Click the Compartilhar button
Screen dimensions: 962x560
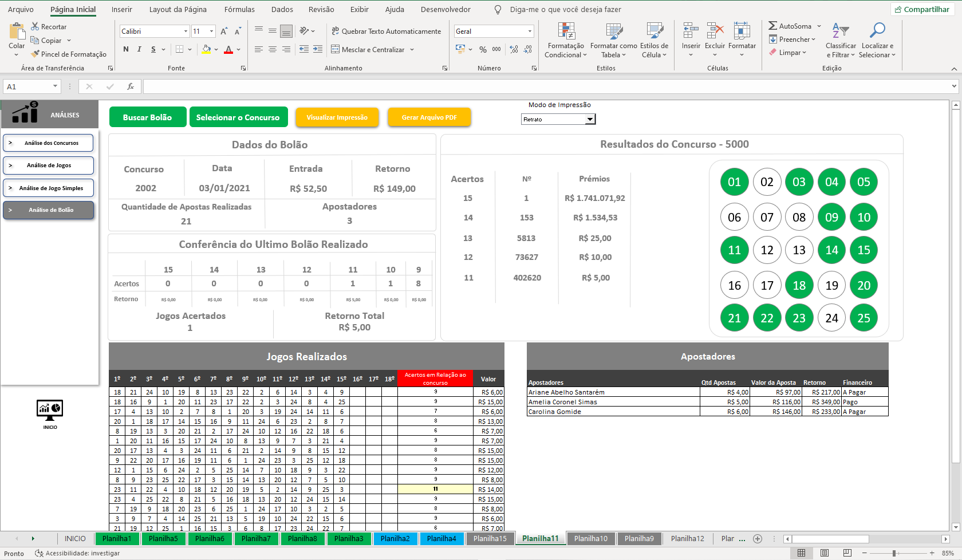(x=922, y=9)
